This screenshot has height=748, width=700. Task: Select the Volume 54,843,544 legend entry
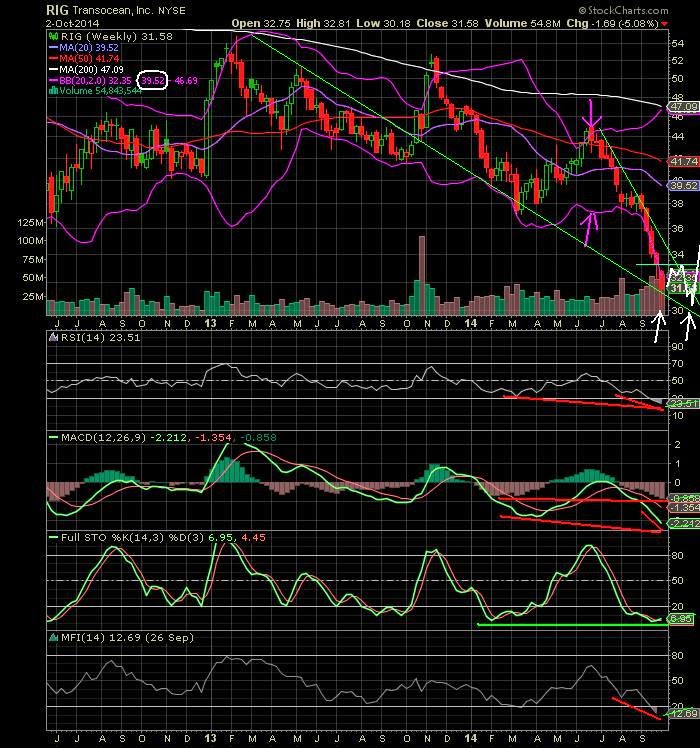(100, 90)
